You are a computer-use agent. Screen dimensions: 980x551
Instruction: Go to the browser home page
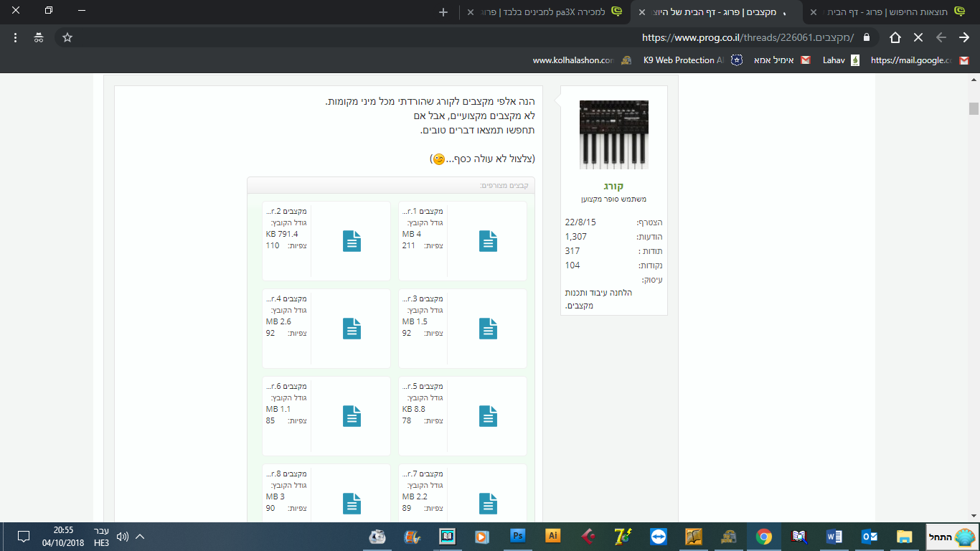[x=895, y=37]
